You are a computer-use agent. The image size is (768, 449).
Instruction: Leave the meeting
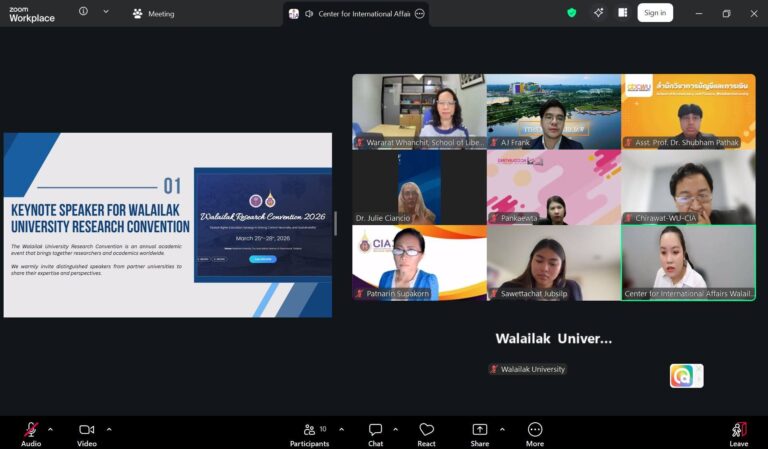tap(739, 434)
